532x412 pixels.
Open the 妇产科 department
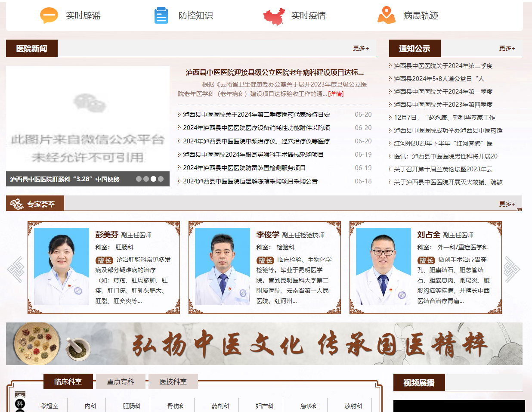(x=265, y=406)
